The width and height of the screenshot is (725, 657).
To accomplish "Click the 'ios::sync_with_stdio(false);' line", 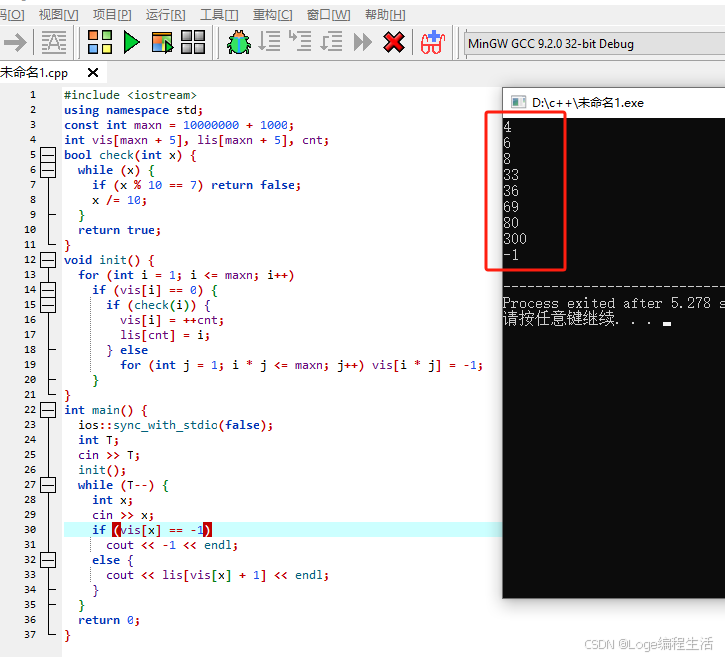I will (176, 425).
